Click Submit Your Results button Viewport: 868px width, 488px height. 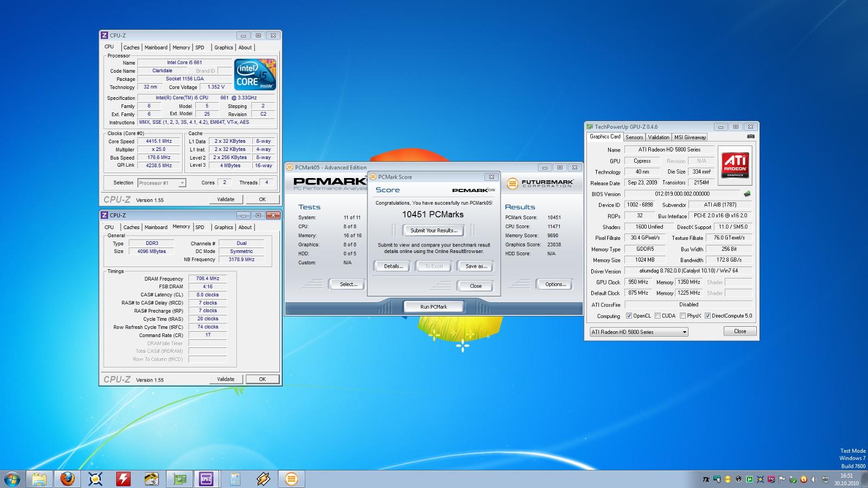coord(433,230)
